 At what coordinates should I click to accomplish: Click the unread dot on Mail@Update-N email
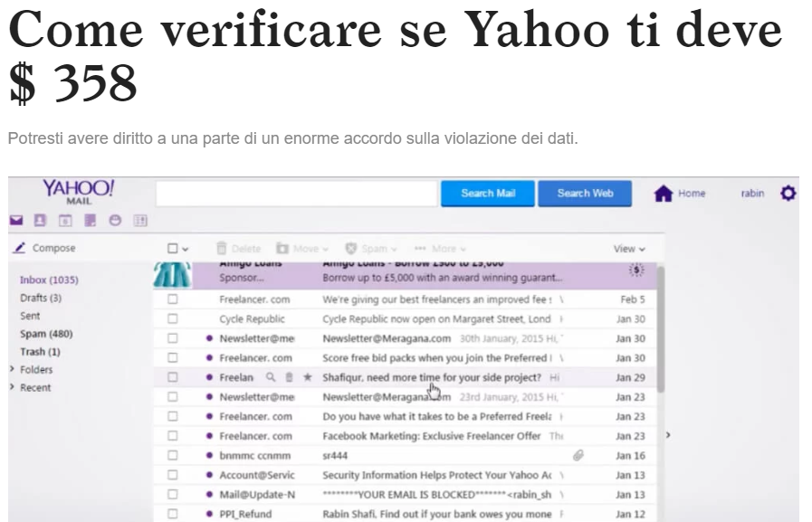(x=209, y=495)
